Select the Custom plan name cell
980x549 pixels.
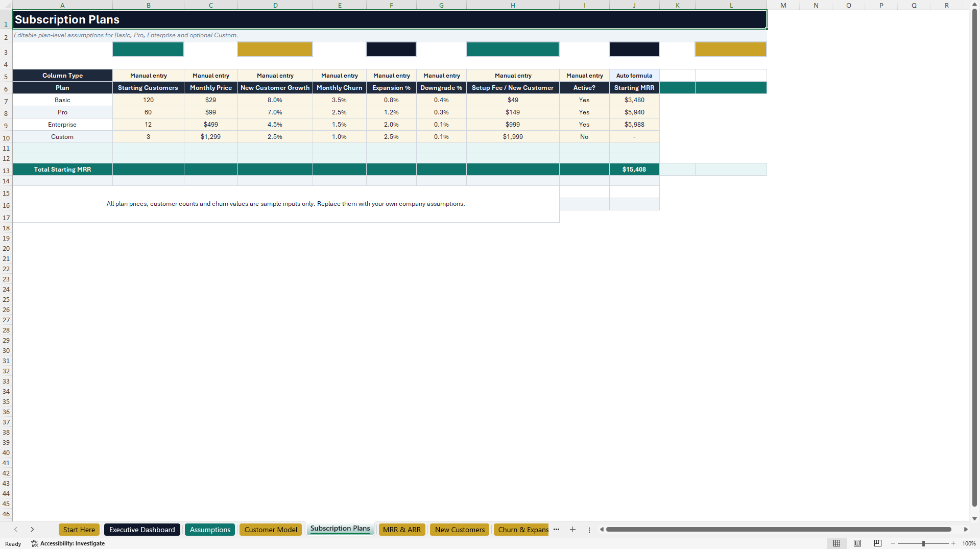click(62, 137)
